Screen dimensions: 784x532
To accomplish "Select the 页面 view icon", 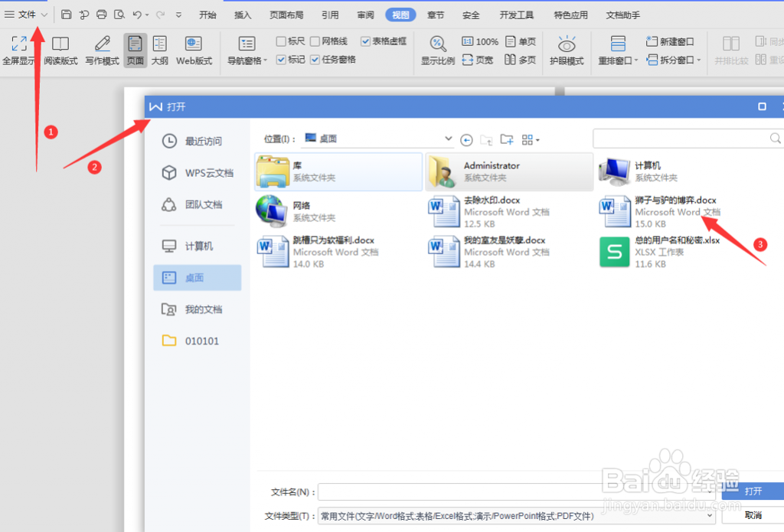I will (x=135, y=51).
